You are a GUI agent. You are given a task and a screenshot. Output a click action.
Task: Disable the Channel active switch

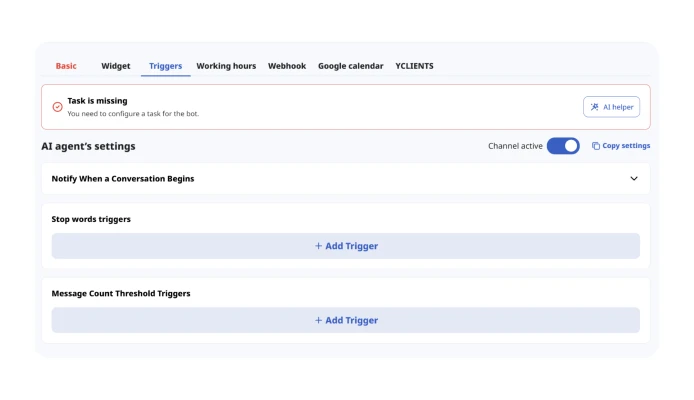click(563, 146)
